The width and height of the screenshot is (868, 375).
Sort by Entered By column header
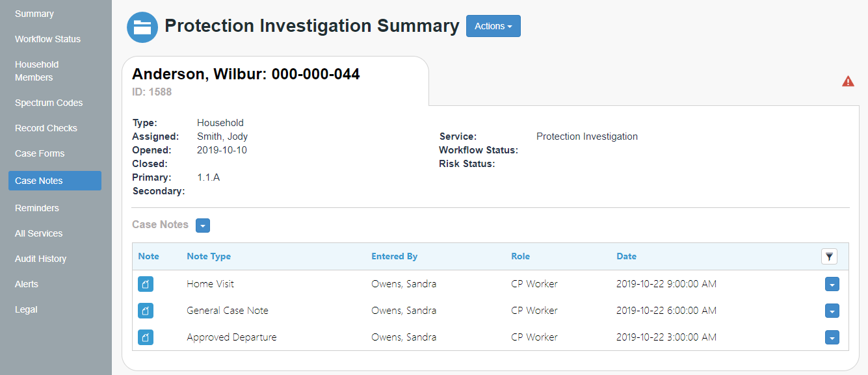395,256
